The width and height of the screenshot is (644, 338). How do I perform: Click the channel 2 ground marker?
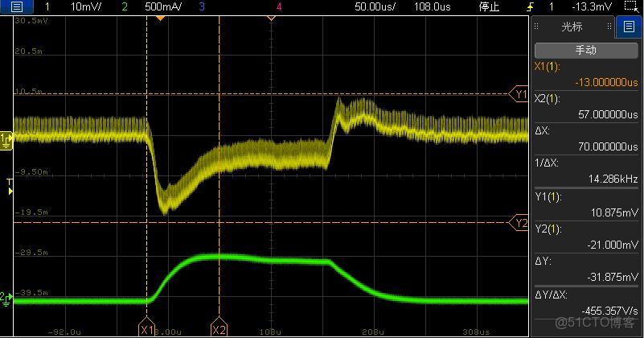coord(6,299)
